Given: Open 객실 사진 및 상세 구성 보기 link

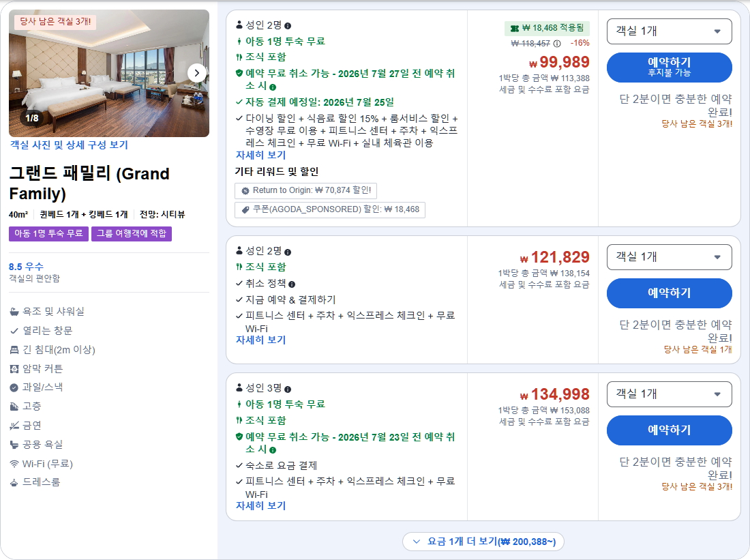Looking at the screenshot, I should [70, 145].
